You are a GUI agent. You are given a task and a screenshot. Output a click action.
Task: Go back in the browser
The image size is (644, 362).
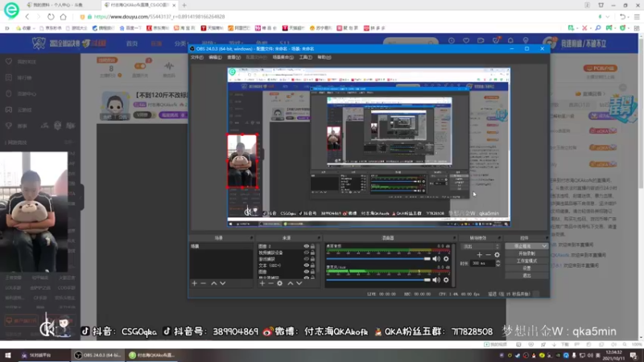click(x=27, y=17)
